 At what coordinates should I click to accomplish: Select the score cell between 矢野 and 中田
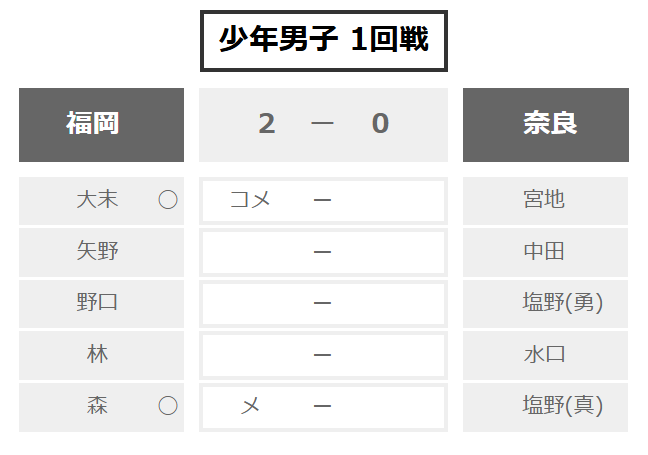pyautogui.click(x=323, y=252)
